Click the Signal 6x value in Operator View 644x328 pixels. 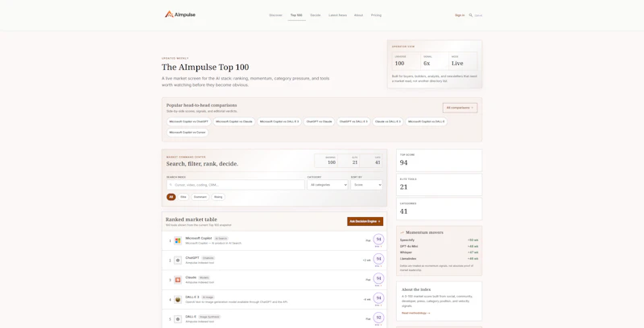[x=427, y=64]
